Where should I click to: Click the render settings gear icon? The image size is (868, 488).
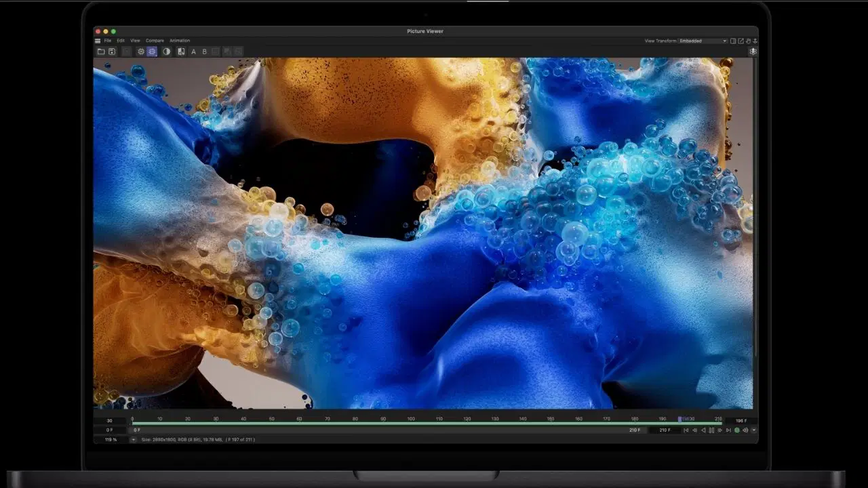click(141, 52)
